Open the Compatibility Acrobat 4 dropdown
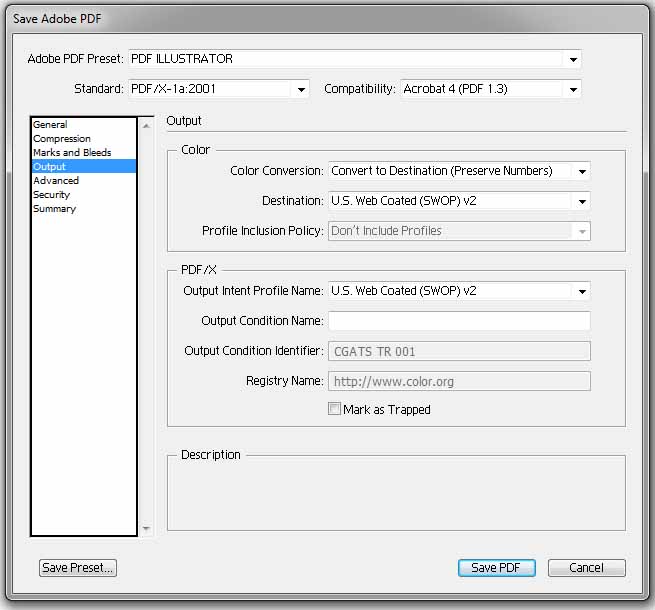 (x=490, y=89)
